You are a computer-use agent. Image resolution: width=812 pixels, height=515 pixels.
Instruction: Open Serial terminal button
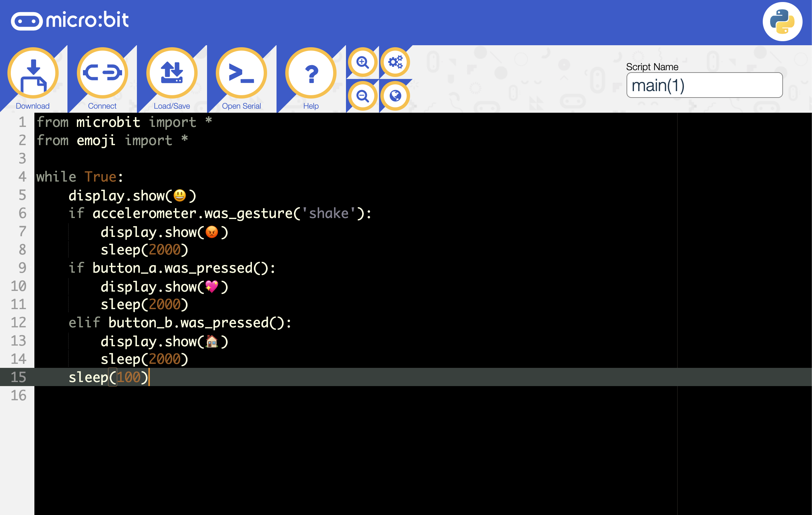241,73
